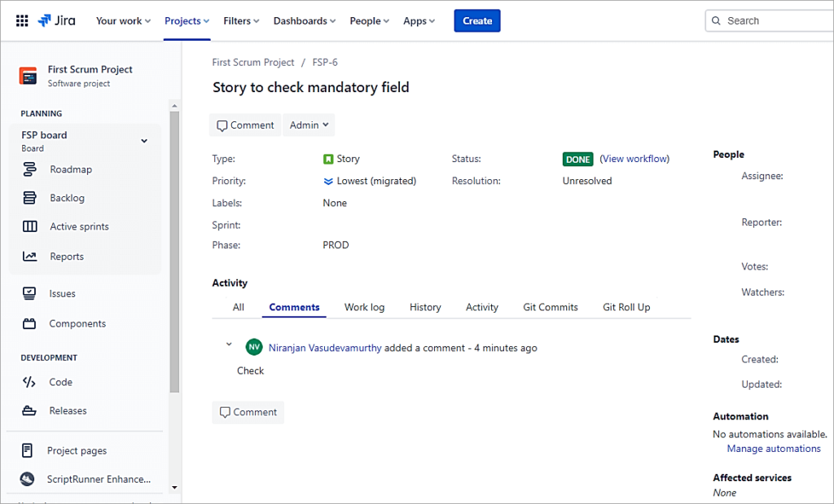Collapse the Niranjan Vasudevamurthy comment
Viewport: 834px width, 504px height.
point(229,344)
